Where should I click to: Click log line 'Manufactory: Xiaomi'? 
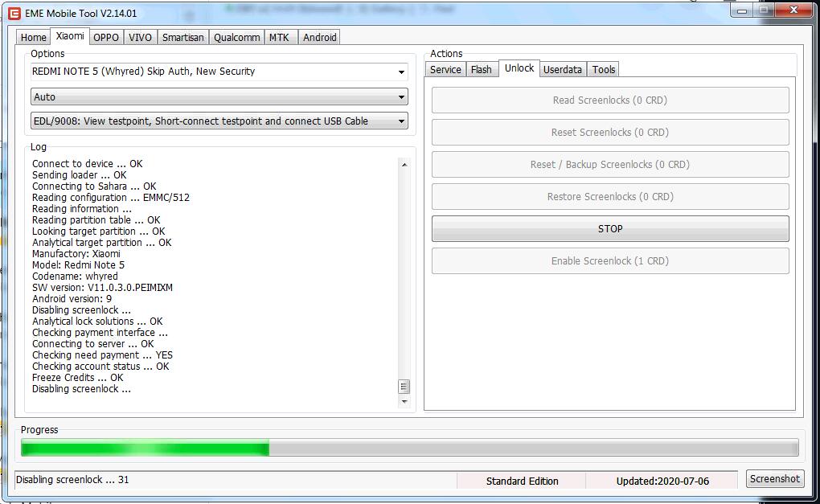click(x=76, y=253)
